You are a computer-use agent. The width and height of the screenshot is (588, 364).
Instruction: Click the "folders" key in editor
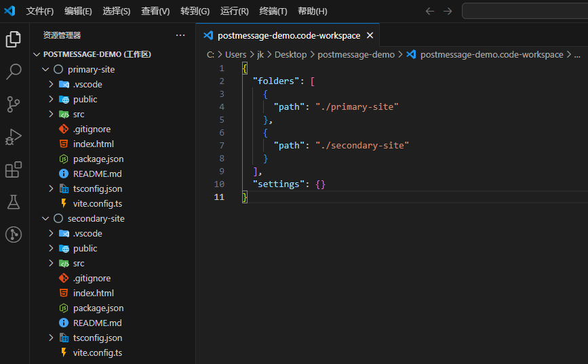[275, 81]
